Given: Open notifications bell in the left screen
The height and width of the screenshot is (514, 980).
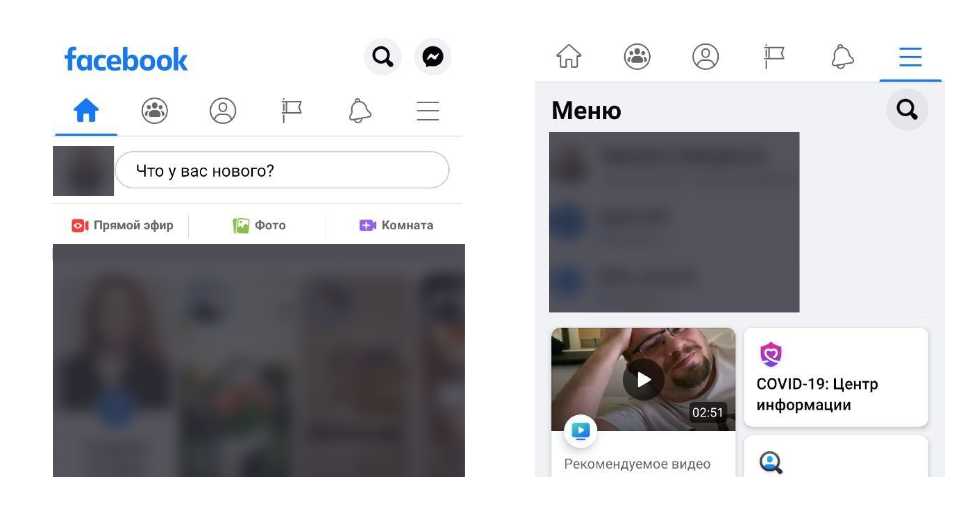Looking at the screenshot, I should point(360,111).
